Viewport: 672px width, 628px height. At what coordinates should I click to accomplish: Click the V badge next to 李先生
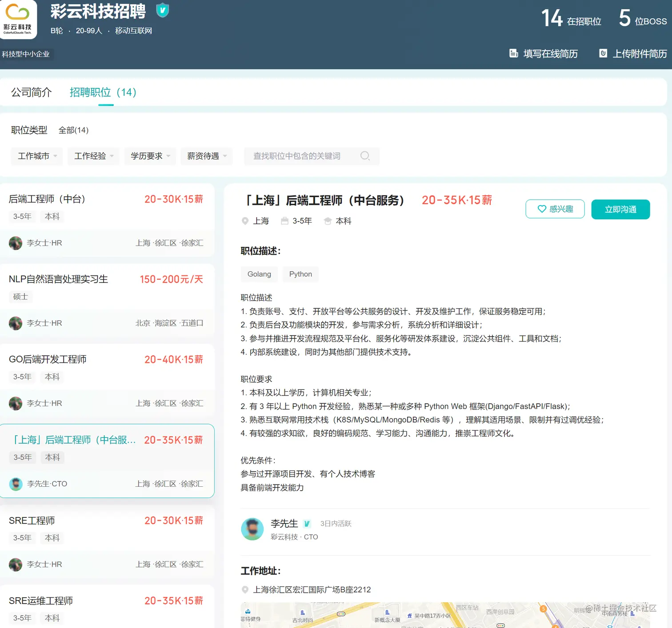[307, 524]
